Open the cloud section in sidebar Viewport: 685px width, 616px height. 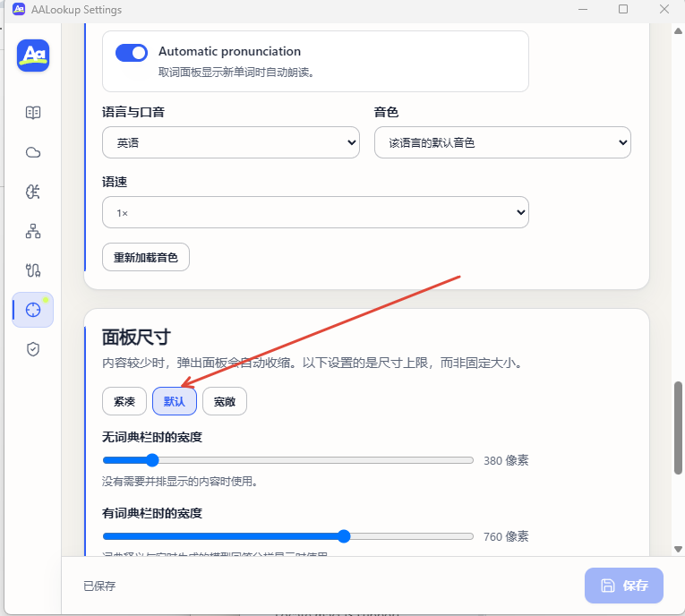[x=33, y=152]
